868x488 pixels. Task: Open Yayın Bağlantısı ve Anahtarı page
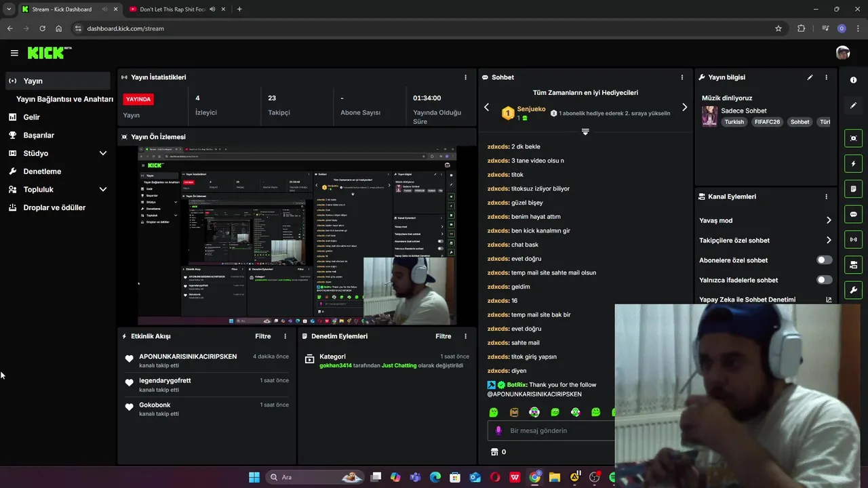coord(64,99)
